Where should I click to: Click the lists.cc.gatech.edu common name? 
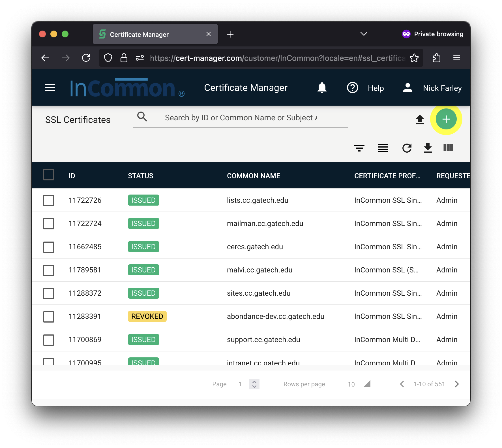coord(258,200)
